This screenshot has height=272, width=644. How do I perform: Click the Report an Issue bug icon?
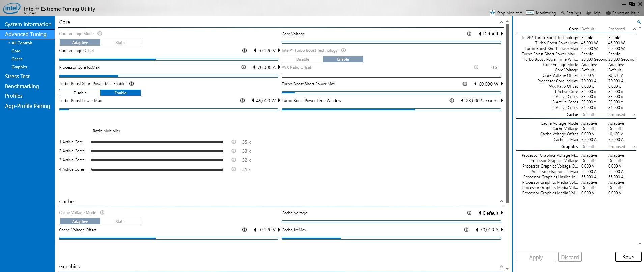pos(608,13)
